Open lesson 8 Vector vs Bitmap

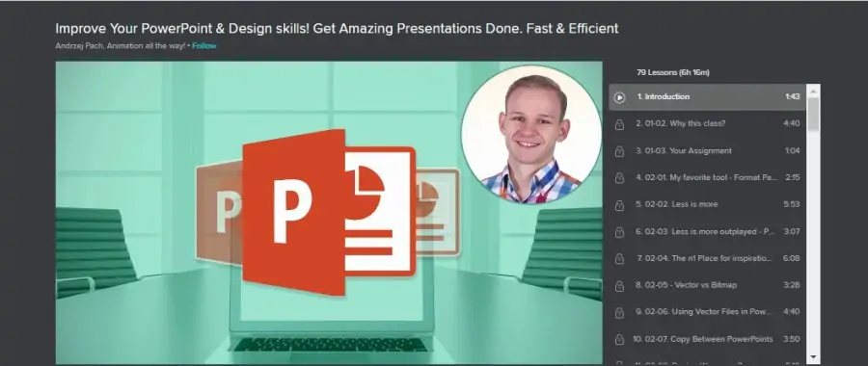[708, 285]
